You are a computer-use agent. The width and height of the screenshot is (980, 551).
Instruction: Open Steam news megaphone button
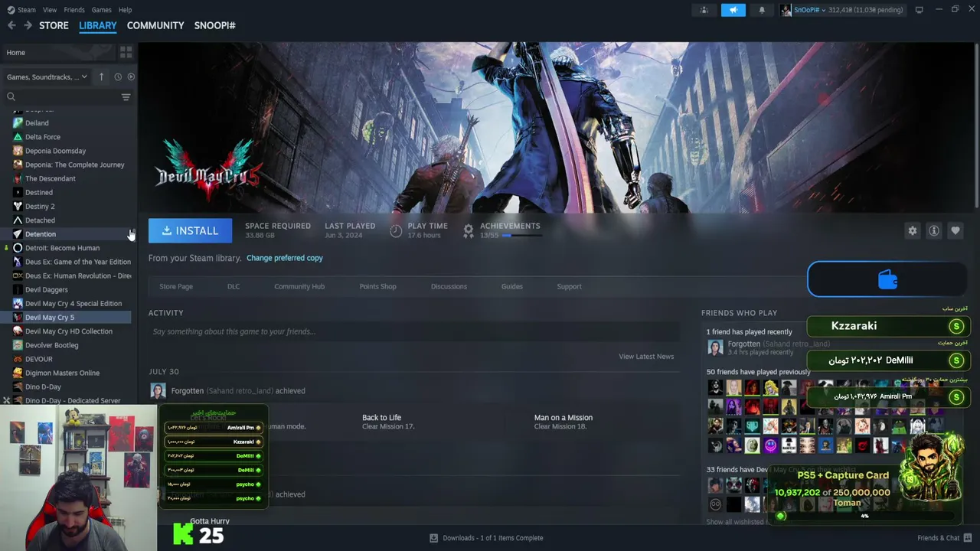(733, 10)
